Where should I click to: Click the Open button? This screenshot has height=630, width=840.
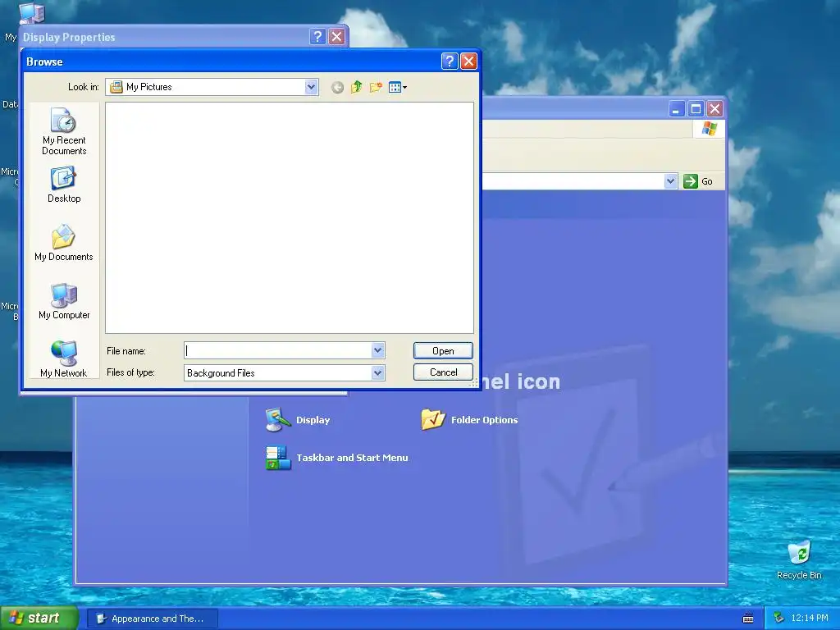point(443,351)
